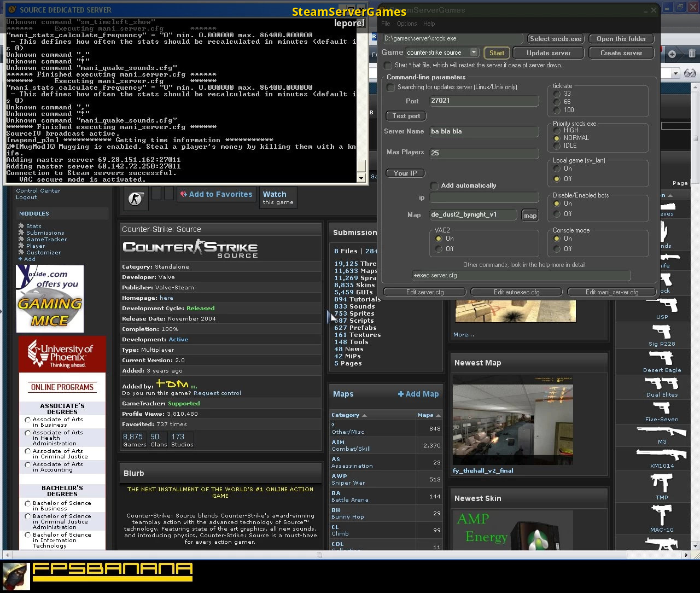The width and height of the screenshot is (700, 593).
Task: Click the Edit mani_server.cfg button
Action: [612, 292]
